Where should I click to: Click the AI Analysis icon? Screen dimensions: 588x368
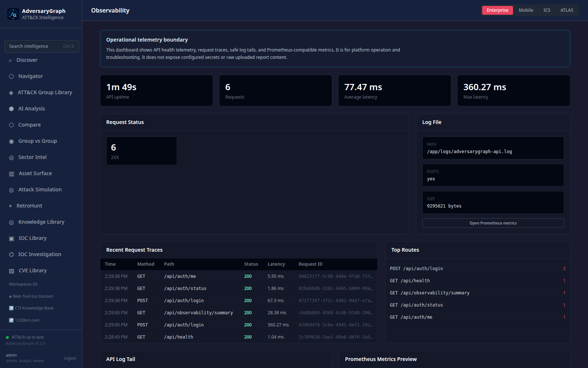pos(11,109)
